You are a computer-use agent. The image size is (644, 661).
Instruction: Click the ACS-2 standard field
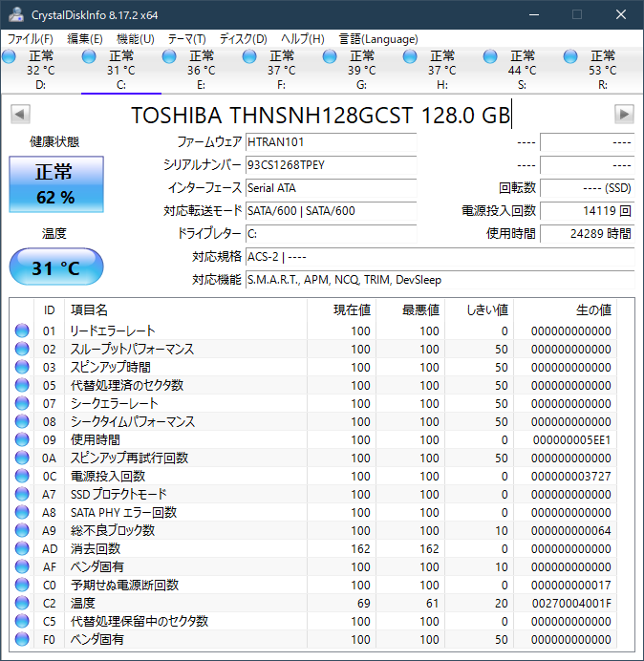point(440,257)
